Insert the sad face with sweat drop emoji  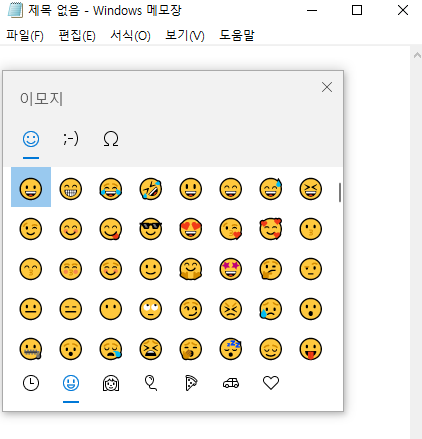pyautogui.click(x=271, y=309)
